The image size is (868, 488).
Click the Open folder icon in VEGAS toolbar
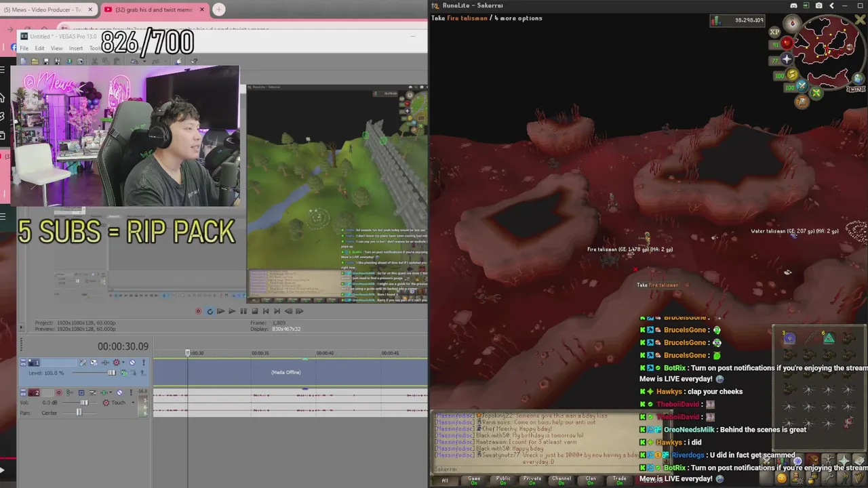click(35, 61)
